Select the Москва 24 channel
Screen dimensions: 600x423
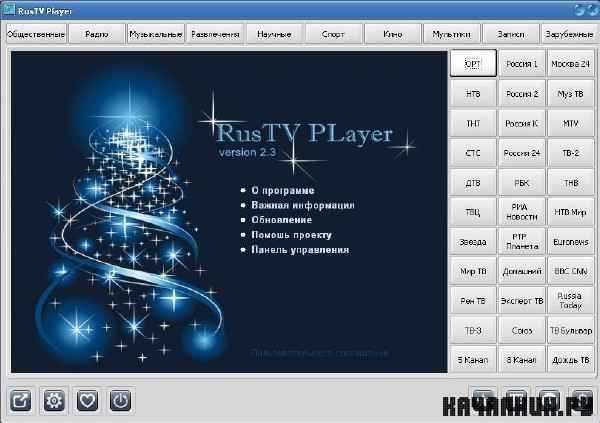571,63
